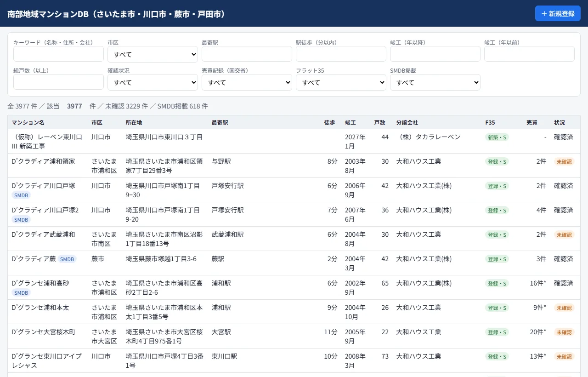This screenshot has width=588, height=377.
Task: Click into the 最寄駅 filter input
Action: click(x=247, y=54)
